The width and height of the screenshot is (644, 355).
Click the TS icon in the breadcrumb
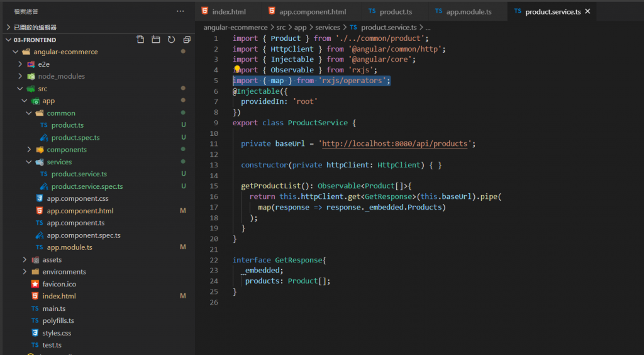353,28
